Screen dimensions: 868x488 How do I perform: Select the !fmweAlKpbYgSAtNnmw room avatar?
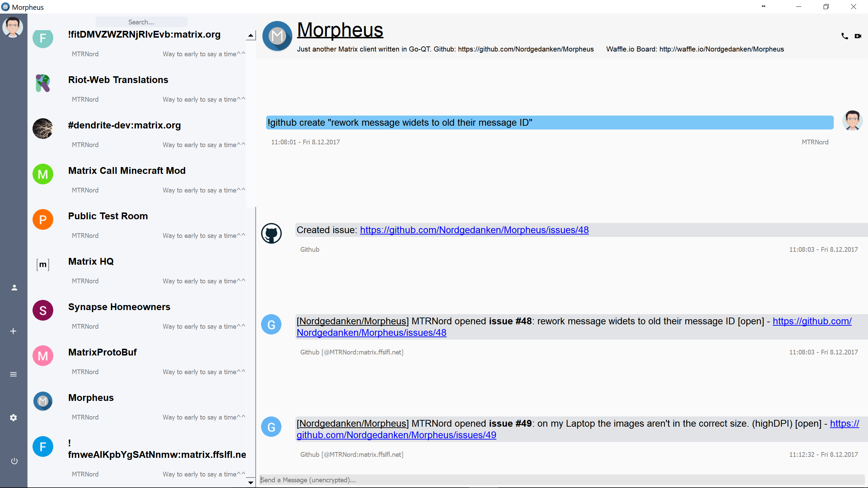pyautogui.click(x=43, y=446)
